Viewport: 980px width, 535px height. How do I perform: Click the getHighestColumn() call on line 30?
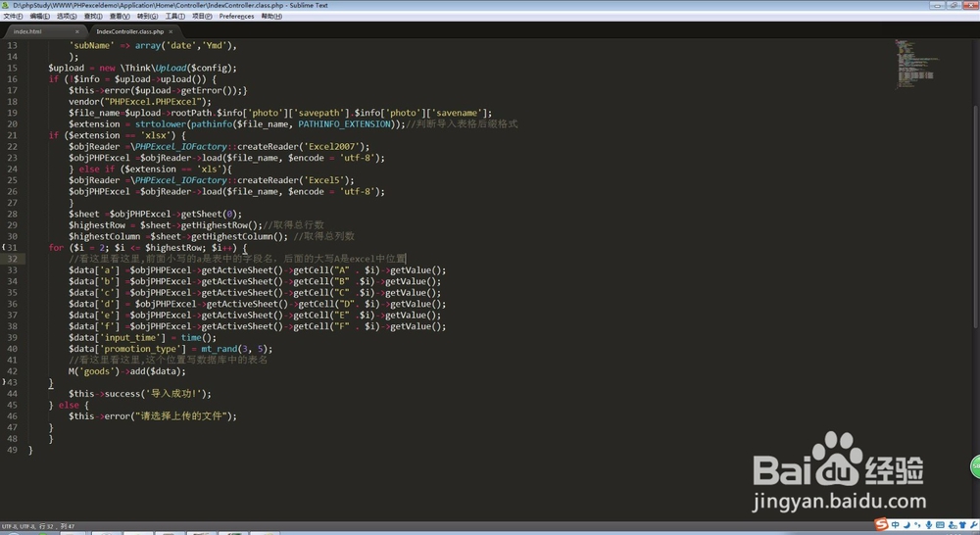(x=239, y=236)
